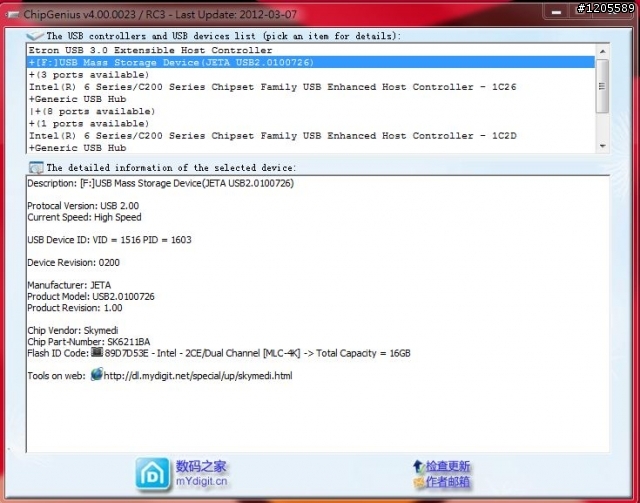The height and width of the screenshot is (503, 640).
Task: Click the Total Capacity = 16GB text
Action: tap(363, 353)
